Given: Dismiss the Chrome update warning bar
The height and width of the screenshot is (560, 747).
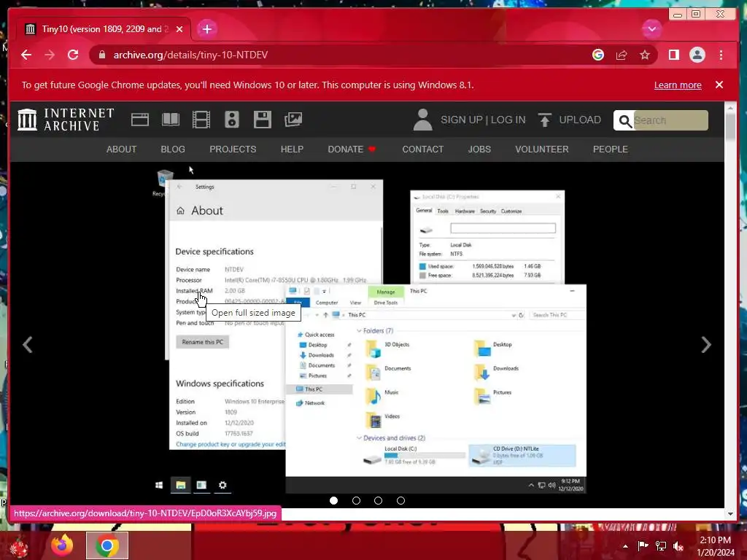Looking at the screenshot, I should pos(719,85).
